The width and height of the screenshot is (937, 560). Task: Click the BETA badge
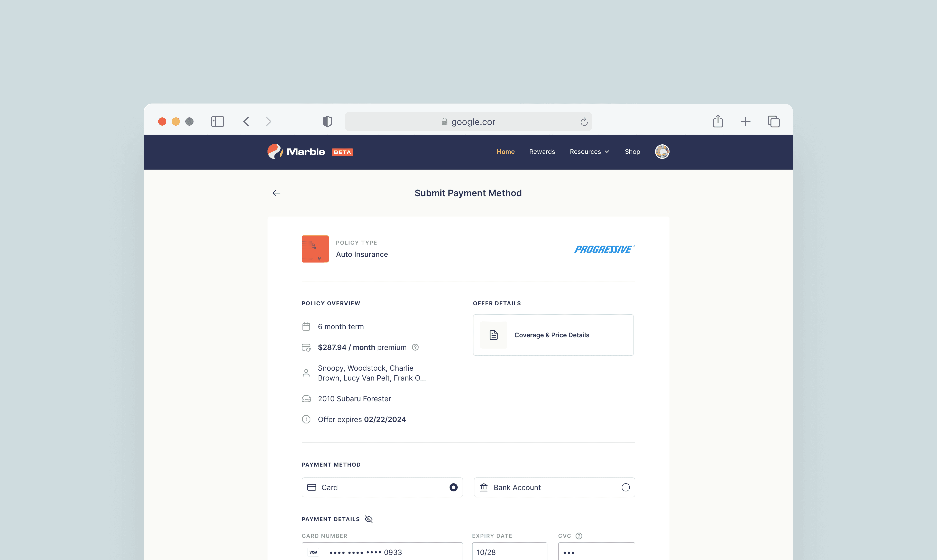coord(342,152)
